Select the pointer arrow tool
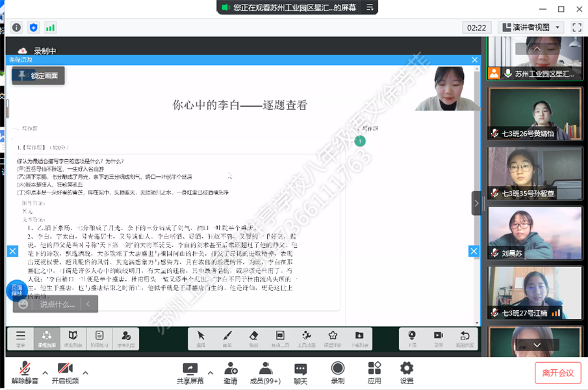The height and width of the screenshot is (390, 588). point(201,339)
